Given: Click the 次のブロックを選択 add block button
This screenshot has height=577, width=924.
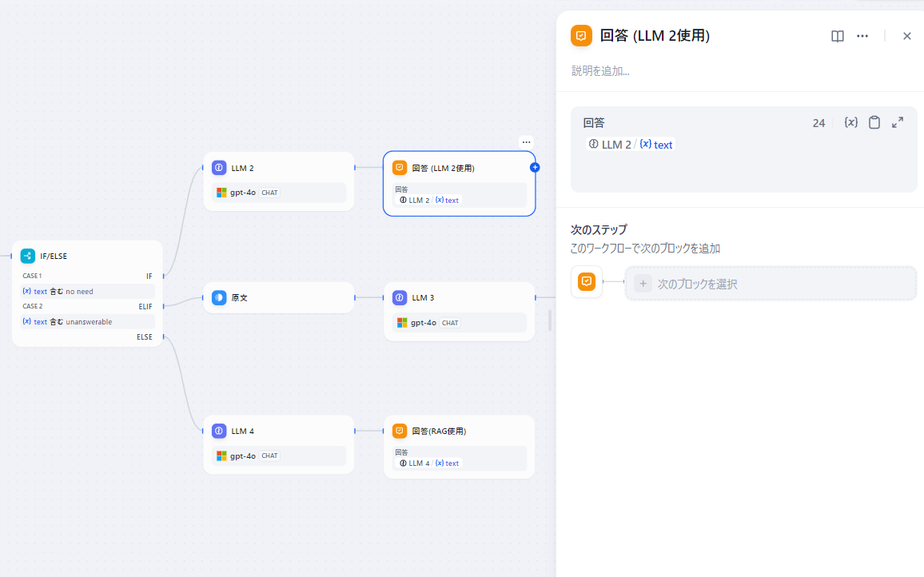Looking at the screenshot, I should tap(771, 284).
